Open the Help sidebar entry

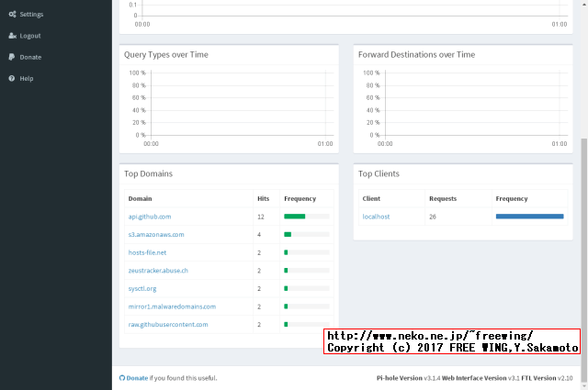click(27, 79)
